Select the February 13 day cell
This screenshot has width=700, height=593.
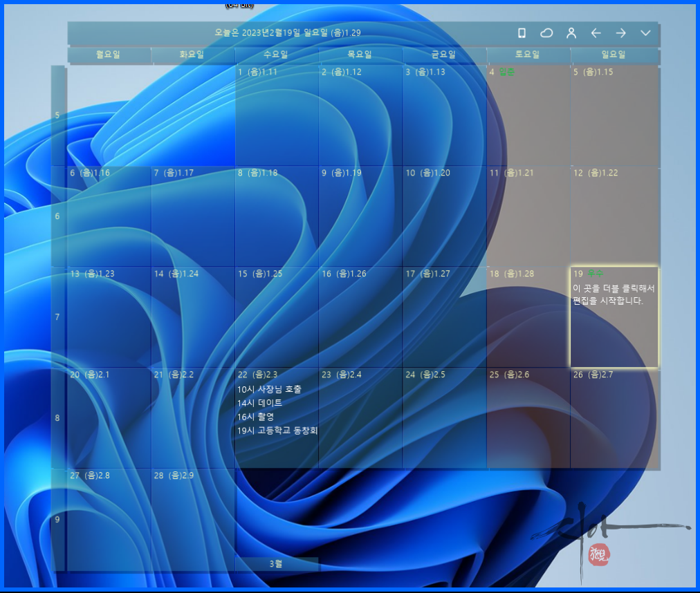pyautogui.click(x=109, y=317)
